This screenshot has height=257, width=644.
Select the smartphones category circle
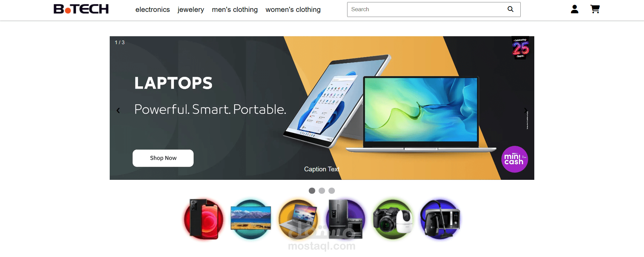pos(204,220)
